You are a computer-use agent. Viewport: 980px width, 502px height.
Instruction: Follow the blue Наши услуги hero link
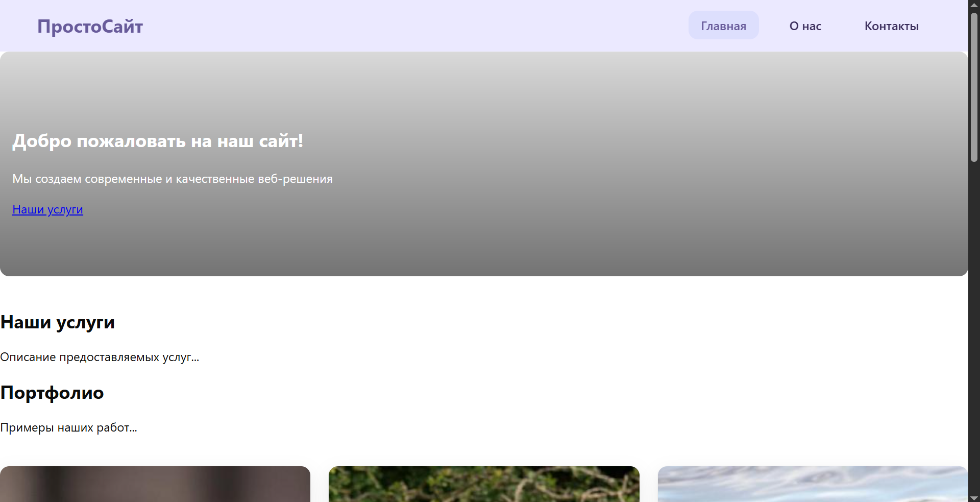click(47, 209)
